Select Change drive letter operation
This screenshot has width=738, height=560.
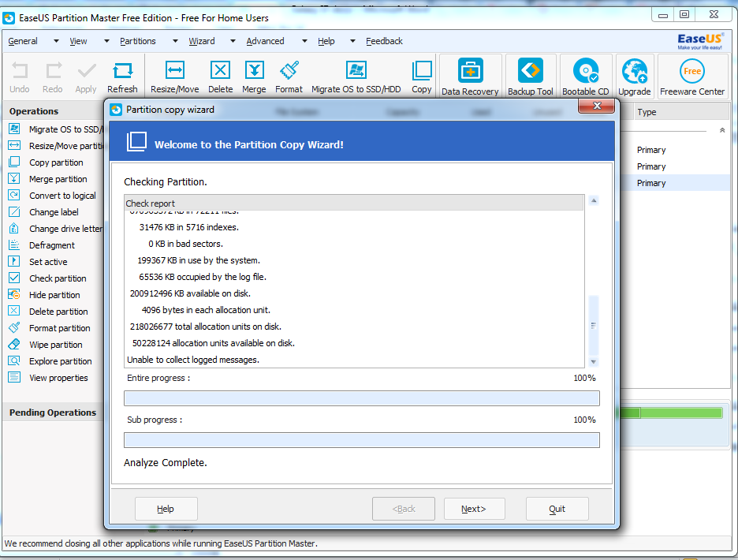coord(65,229)
